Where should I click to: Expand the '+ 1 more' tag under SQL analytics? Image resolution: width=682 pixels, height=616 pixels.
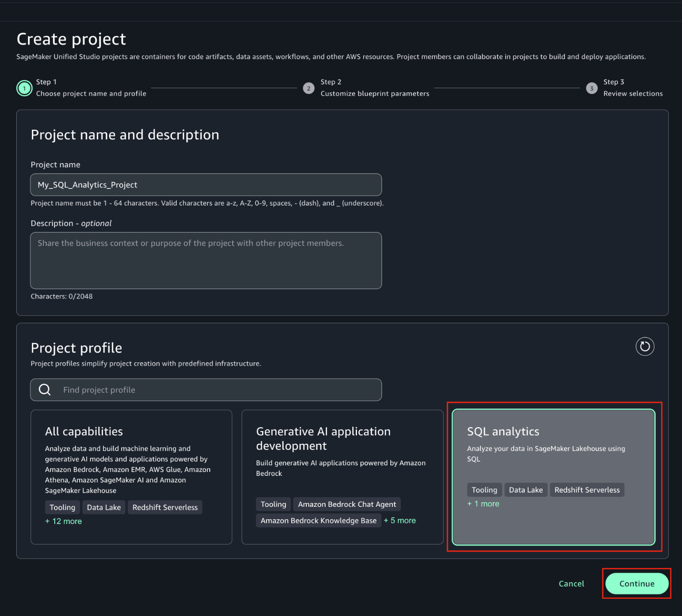(483, 503)
